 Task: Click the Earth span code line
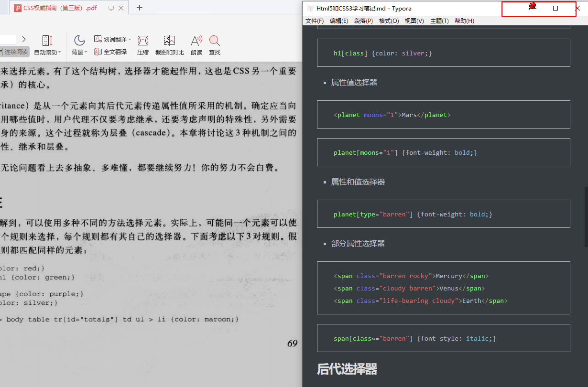pos(421,301)
